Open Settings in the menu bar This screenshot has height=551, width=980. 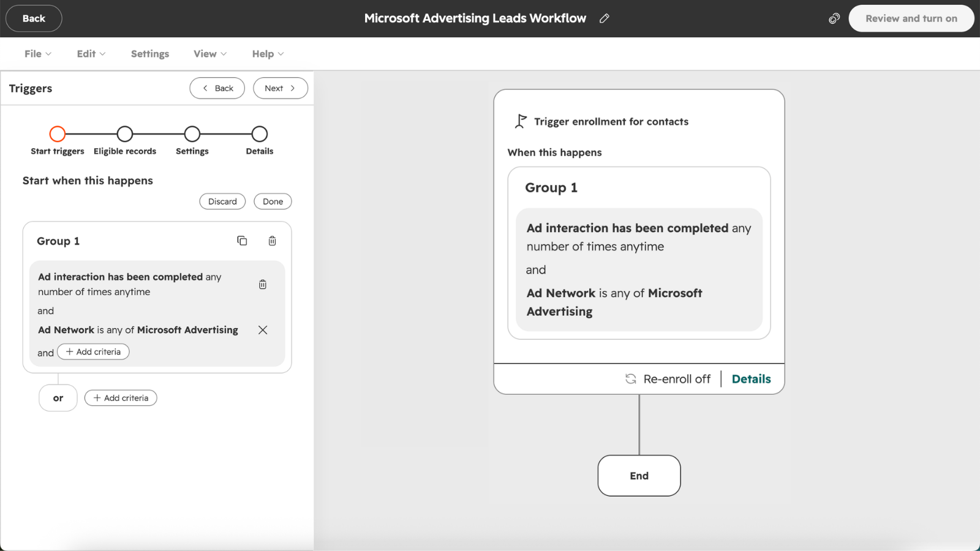150,54
